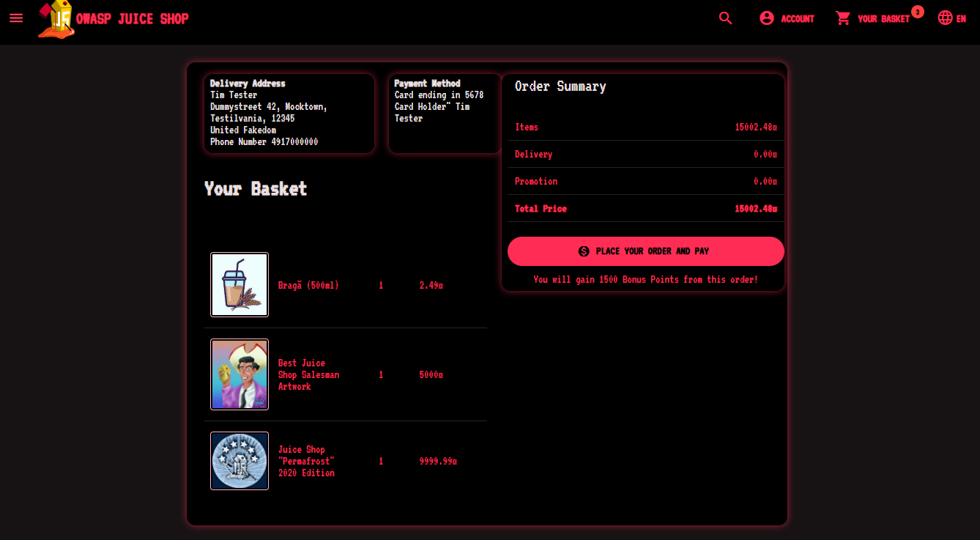Screen dimensions: 980x540
Task: Click the basket item count badge
Action: click(918, 12)
